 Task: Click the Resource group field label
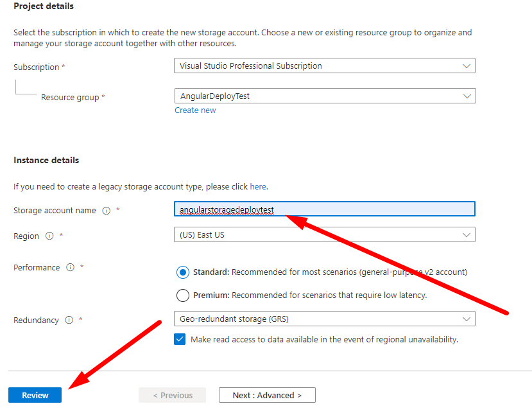click(x=70, y=98)
